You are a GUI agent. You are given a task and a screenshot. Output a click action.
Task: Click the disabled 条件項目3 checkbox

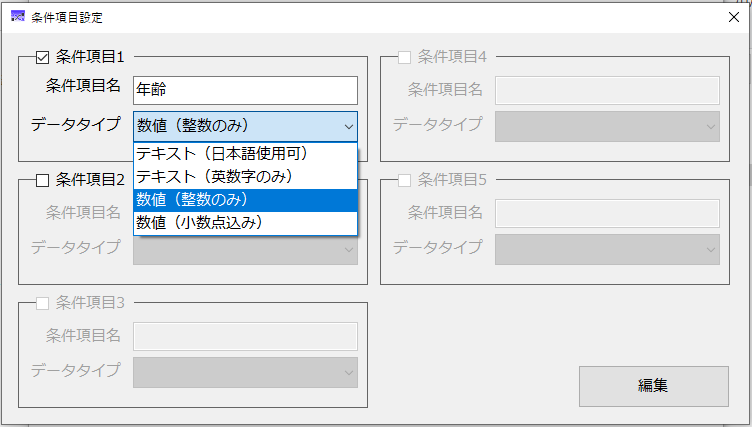pyautogui.click(x=42, y=303)
